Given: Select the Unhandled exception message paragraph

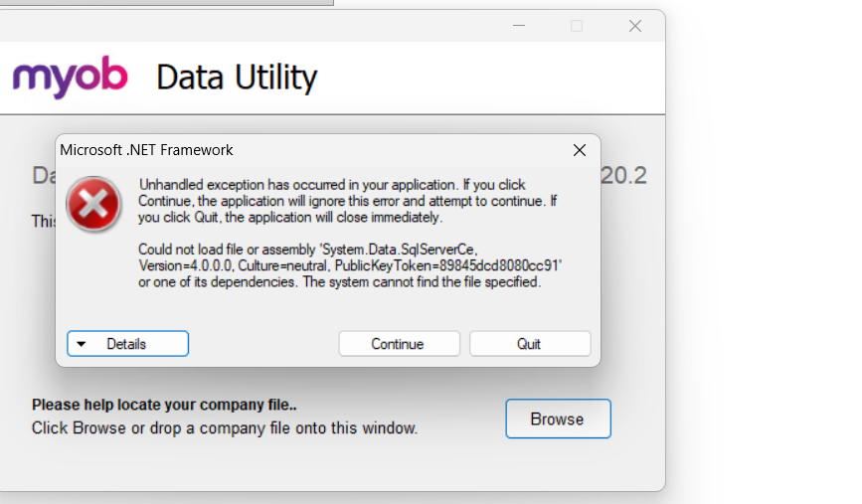Looking at the screenshot, I should pyautogui.click(x=347, y=201).
